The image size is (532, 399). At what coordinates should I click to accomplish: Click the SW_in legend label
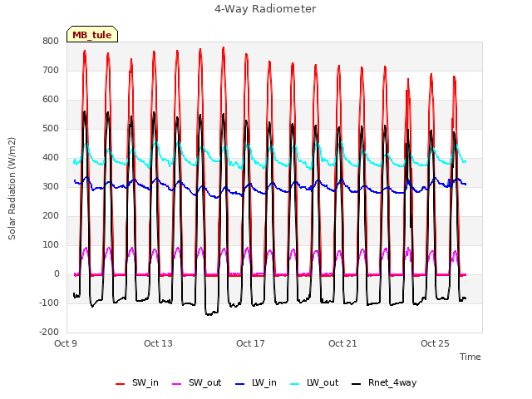[145, 382]
